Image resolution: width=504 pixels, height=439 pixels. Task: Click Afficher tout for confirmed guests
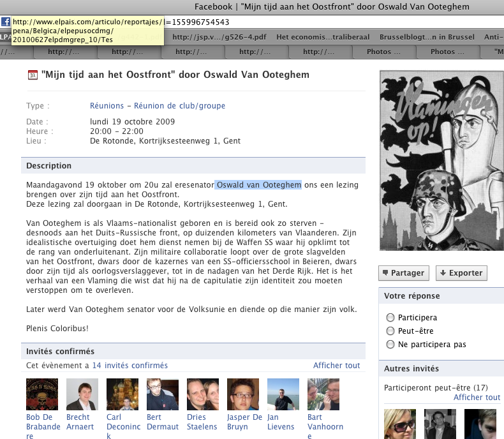point(337,366)
